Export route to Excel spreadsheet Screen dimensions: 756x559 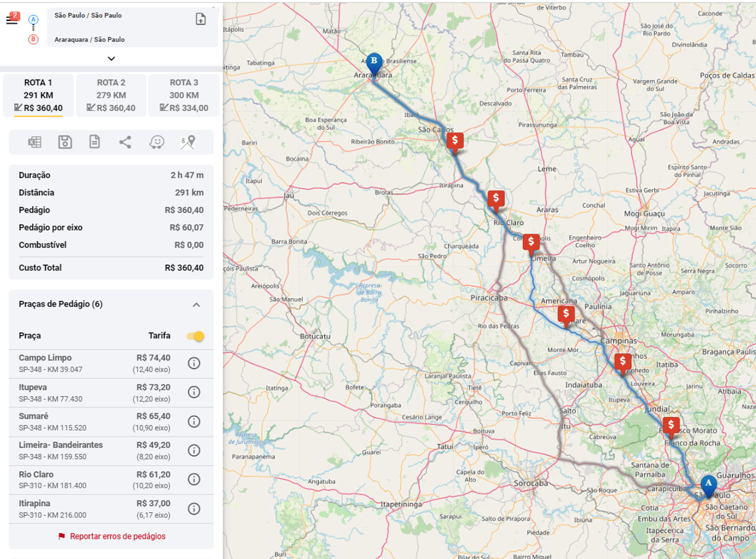tap(35, 142)
